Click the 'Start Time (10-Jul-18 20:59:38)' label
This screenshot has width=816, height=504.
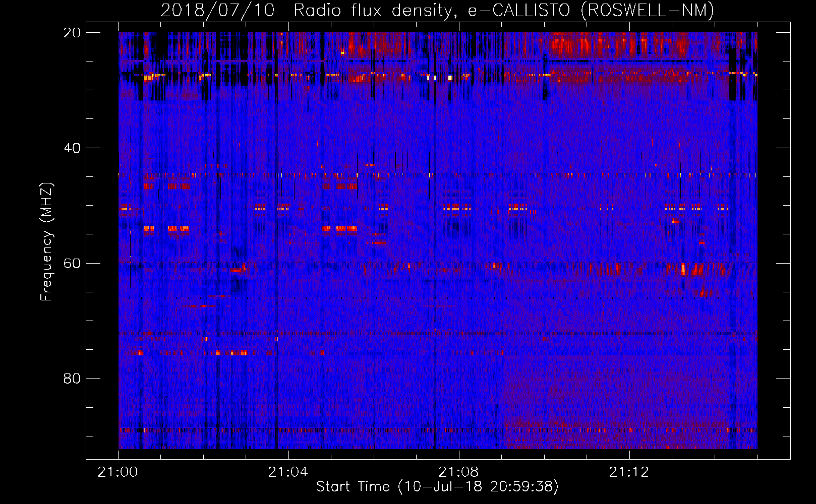tap(437, 487)
